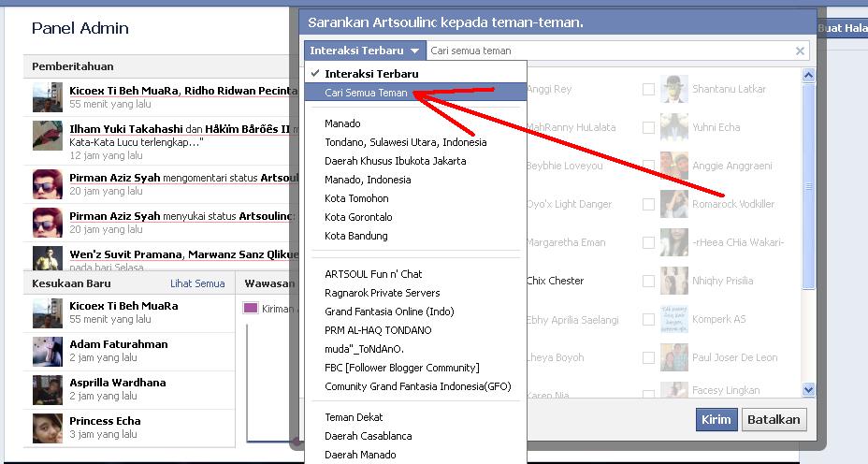This screenshot has width=868, height=464.
Task: Click Yuhni Echa's profile thumbnail
Action: (x=674, y=127)
